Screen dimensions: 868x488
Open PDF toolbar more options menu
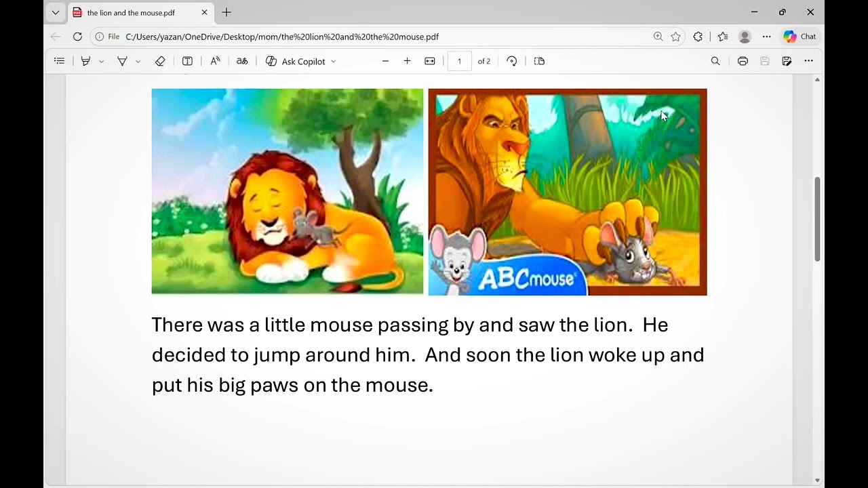(x=808, y=61)
